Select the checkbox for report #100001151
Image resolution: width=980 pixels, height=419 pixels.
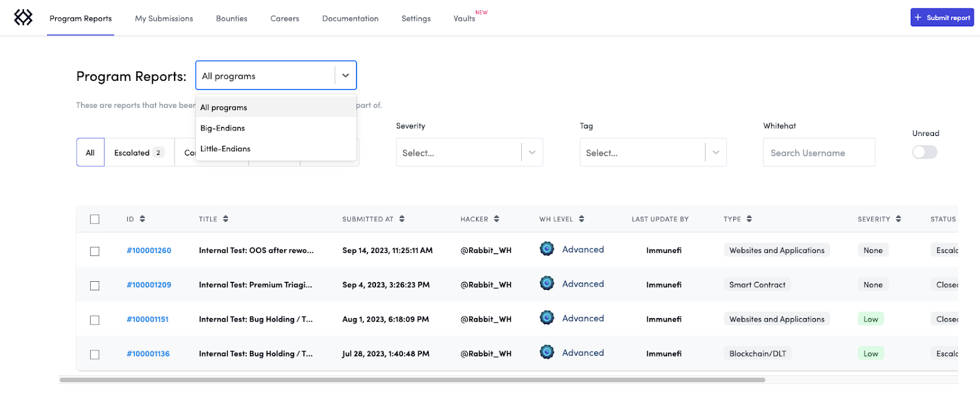click(94, 320)
